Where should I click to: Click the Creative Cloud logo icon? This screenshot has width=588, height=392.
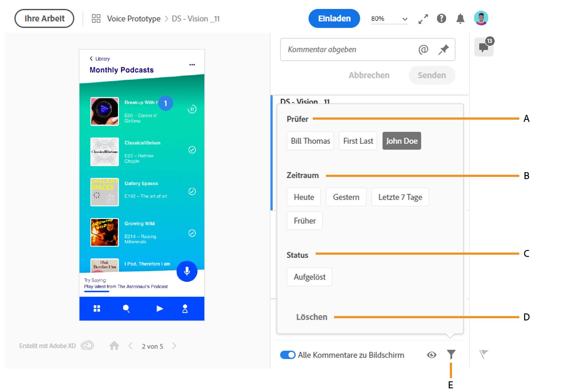[87, 345]
